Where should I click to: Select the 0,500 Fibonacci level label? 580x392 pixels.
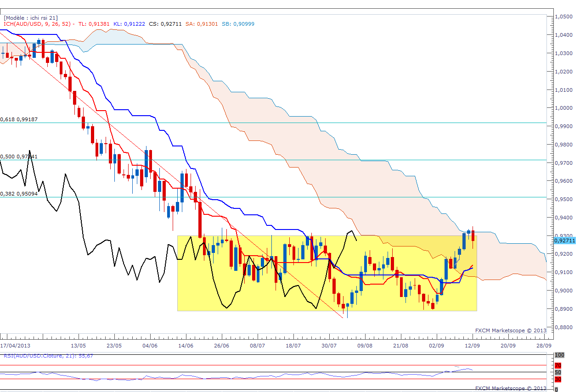point(18,157)
